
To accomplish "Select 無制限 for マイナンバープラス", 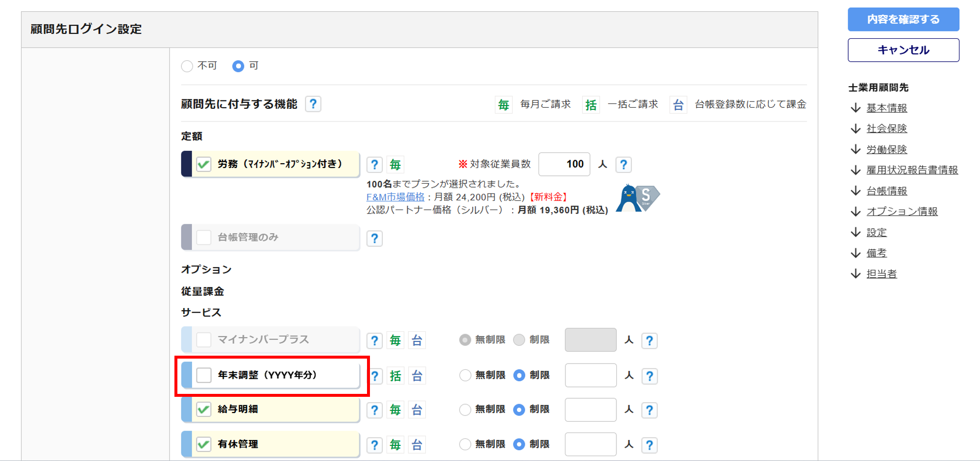I will (x=465, y=340).
